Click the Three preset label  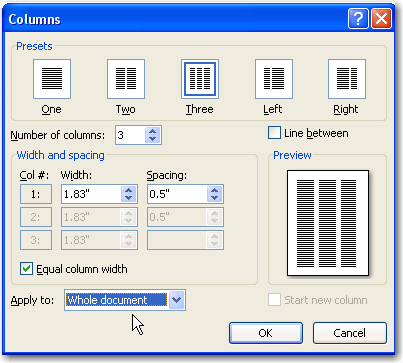[x=200, y=109]
